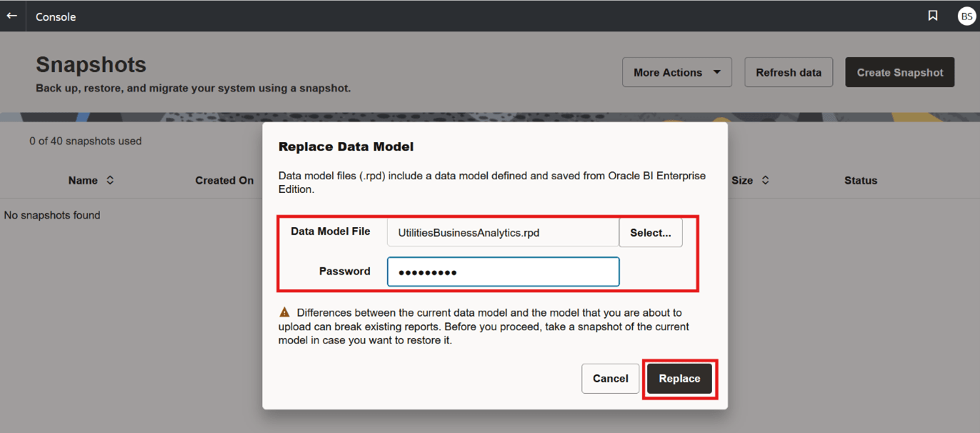Click the warning triangle in the dialog

[284, 312]
